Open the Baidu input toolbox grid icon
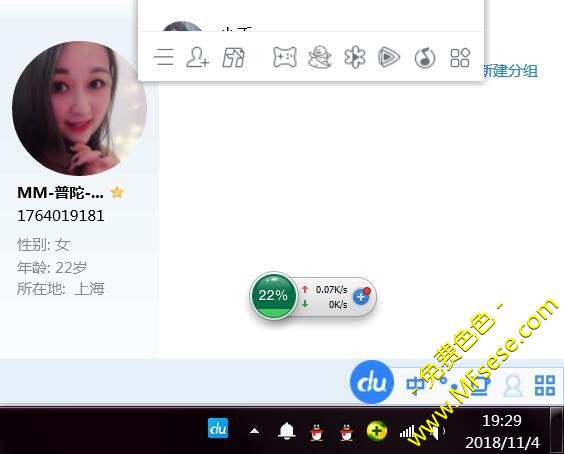This screenshot has height=454, width=564. [545, 385]
